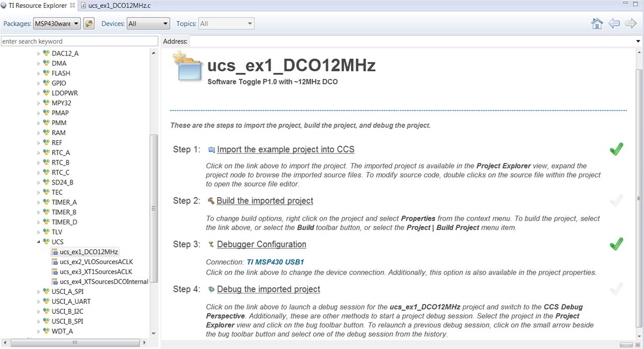
Task: Expand the USCI_A_SPI tree node
Action: click(39, 292)
